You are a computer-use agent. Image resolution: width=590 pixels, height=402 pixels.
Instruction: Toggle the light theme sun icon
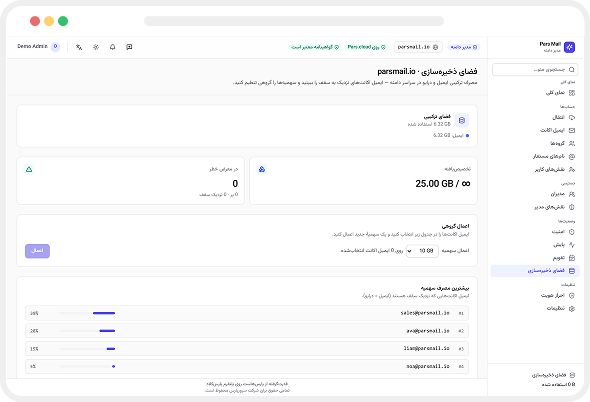click(x=96, y=47)
